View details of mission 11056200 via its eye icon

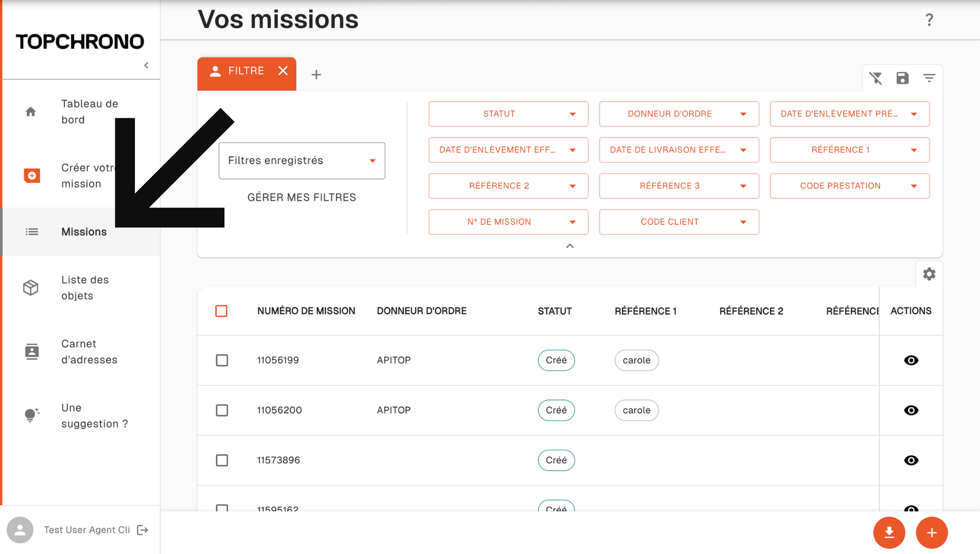tap(911, 410)
